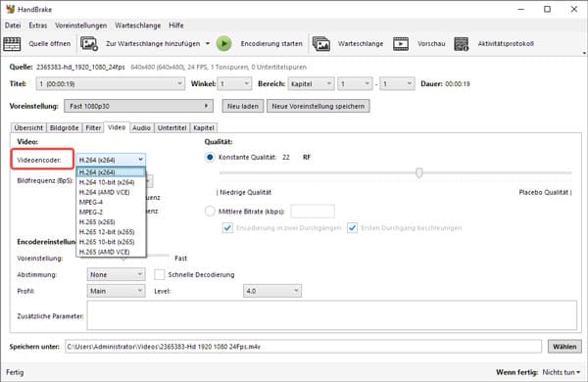This screenshot has height=382, width=588.
Task: Choose H.265 (x265) encoder
Action: (111, 222)
